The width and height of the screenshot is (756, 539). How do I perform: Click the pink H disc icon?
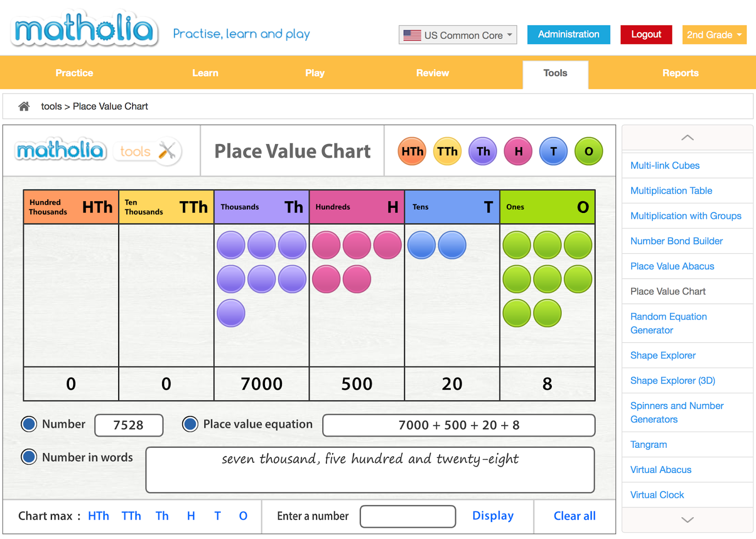518,151
